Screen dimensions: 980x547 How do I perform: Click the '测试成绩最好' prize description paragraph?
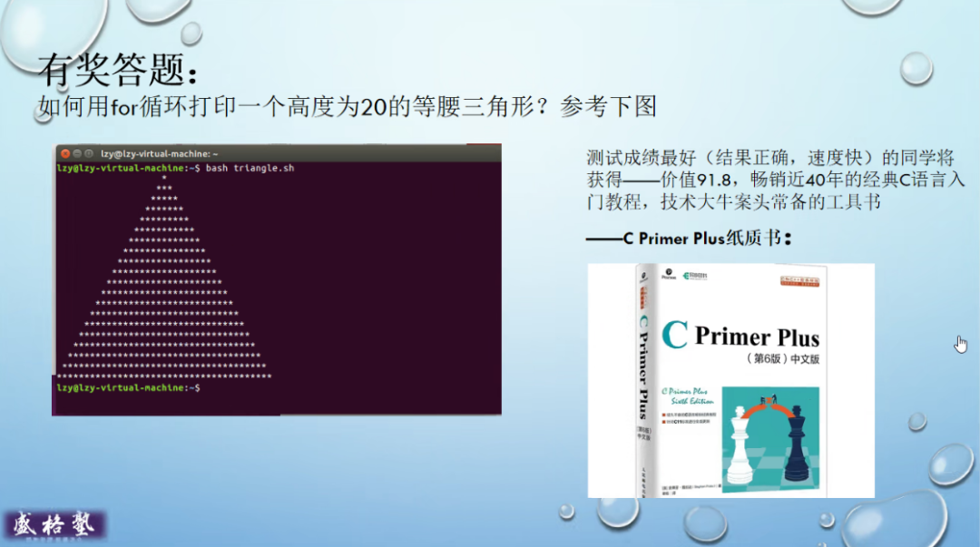tap(775, 180)
